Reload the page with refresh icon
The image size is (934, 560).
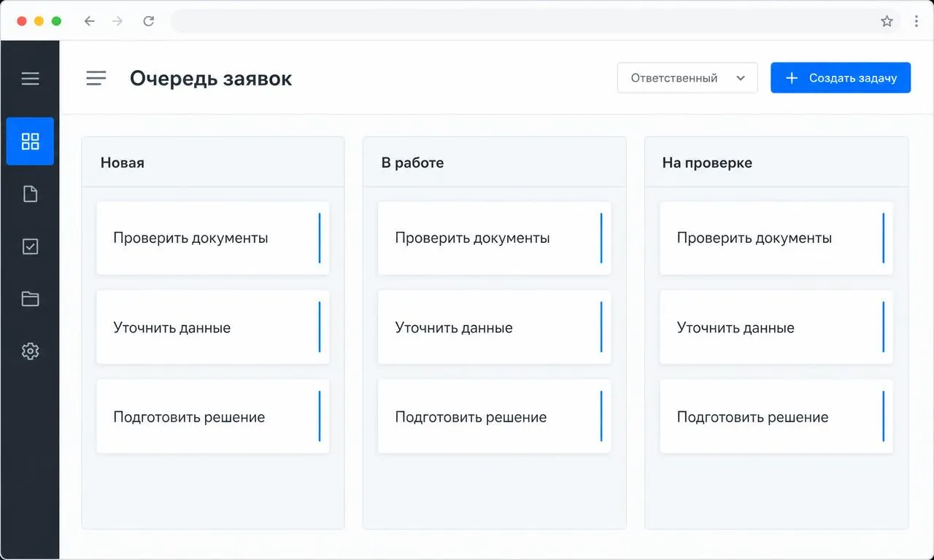pos(149,21)
